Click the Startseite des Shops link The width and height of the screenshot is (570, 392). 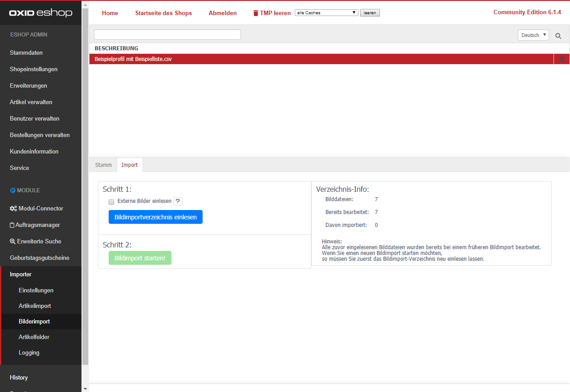coord(163,13)
